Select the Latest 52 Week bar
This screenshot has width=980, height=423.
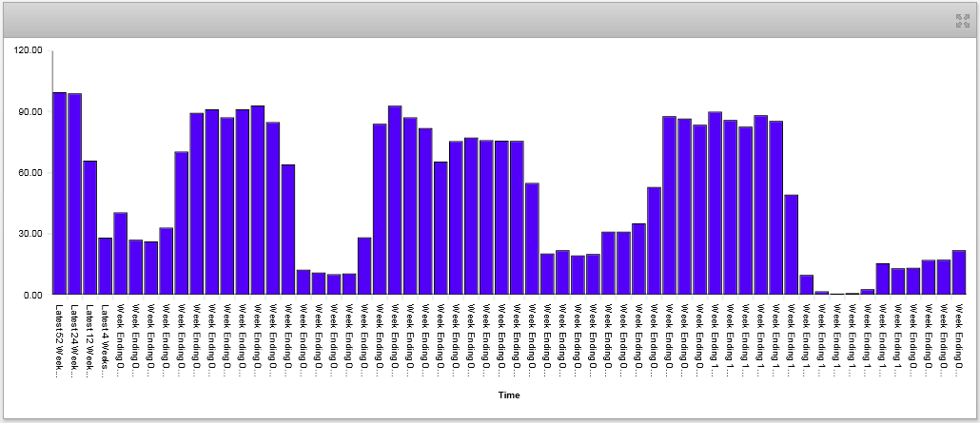click(59, 193)
